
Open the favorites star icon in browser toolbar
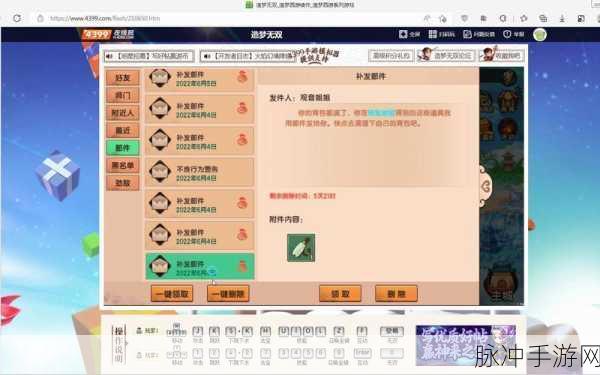coord(524,18)
